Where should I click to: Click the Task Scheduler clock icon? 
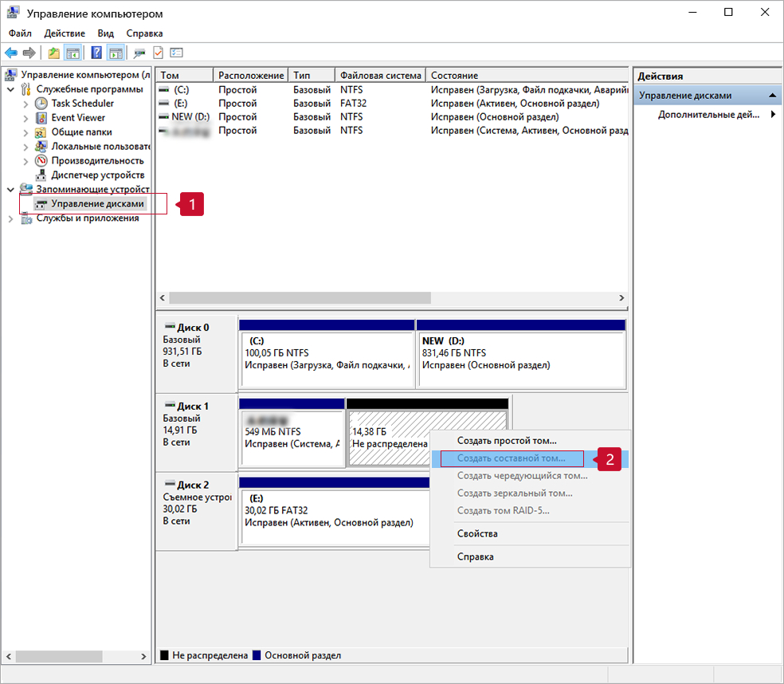click(x=42, y=104)
